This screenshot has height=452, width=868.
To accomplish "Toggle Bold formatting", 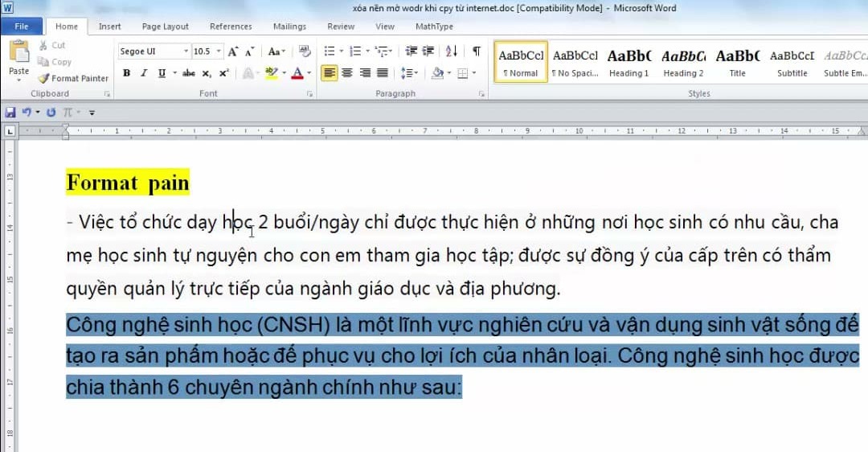I will click(127, 73).
